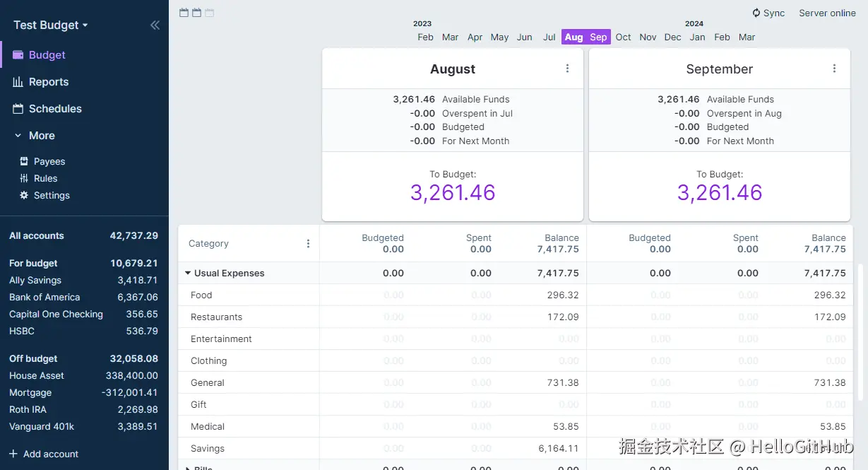Open August month three-dot menu
Image resolution: width=868 pixels, height=470 pixels.
pyautogui.click(x=567, y=69)
